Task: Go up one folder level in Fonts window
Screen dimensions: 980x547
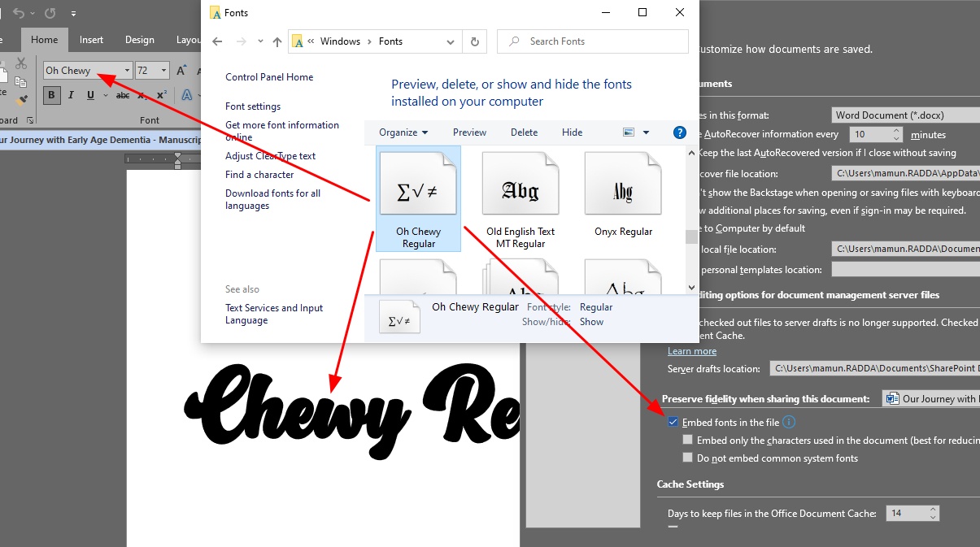Action: pos(277,41)
